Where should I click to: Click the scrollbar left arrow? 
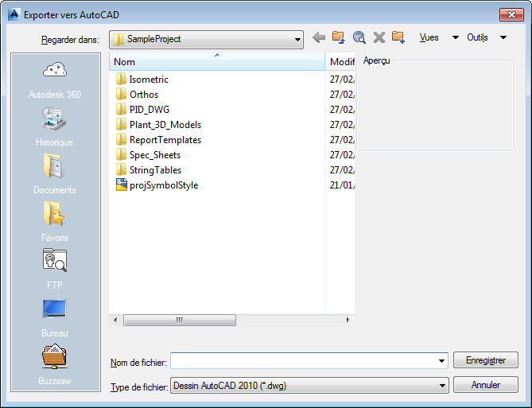[x=115, y=320]
